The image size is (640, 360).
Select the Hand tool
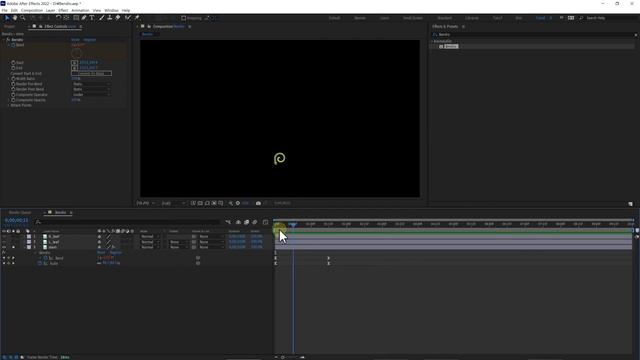click(15, 18)
